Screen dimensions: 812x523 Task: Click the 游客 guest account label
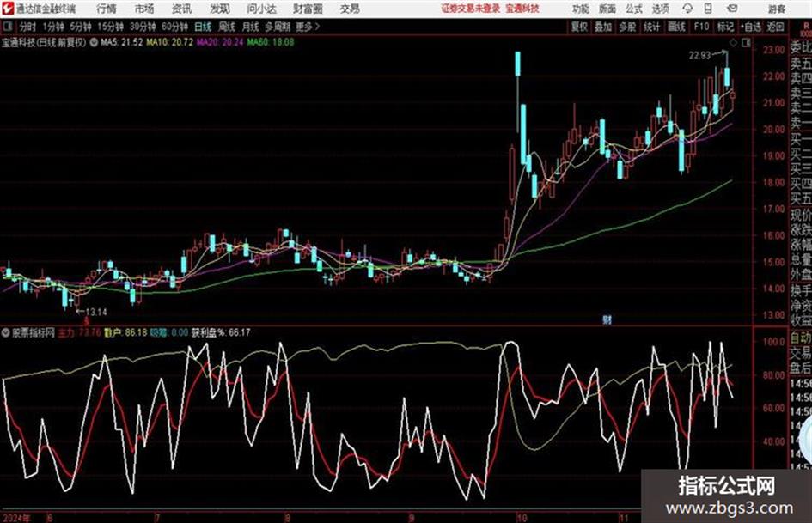pos(776,9)
